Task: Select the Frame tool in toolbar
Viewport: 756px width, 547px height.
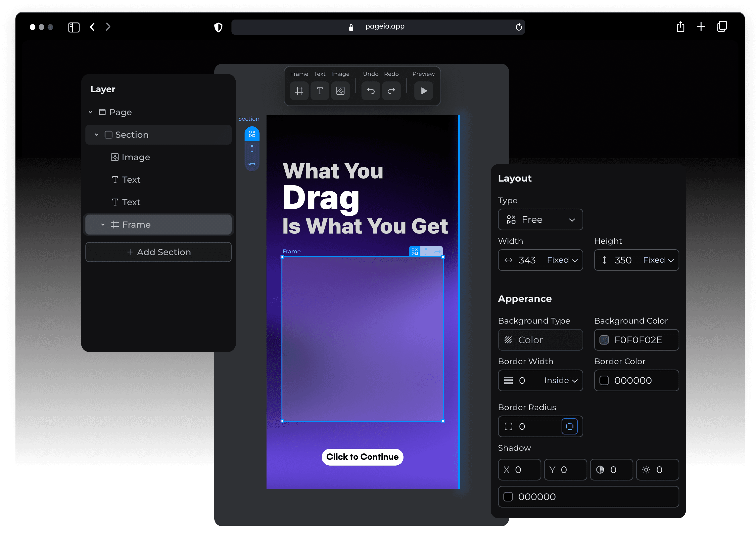Action: click(299, 91)
